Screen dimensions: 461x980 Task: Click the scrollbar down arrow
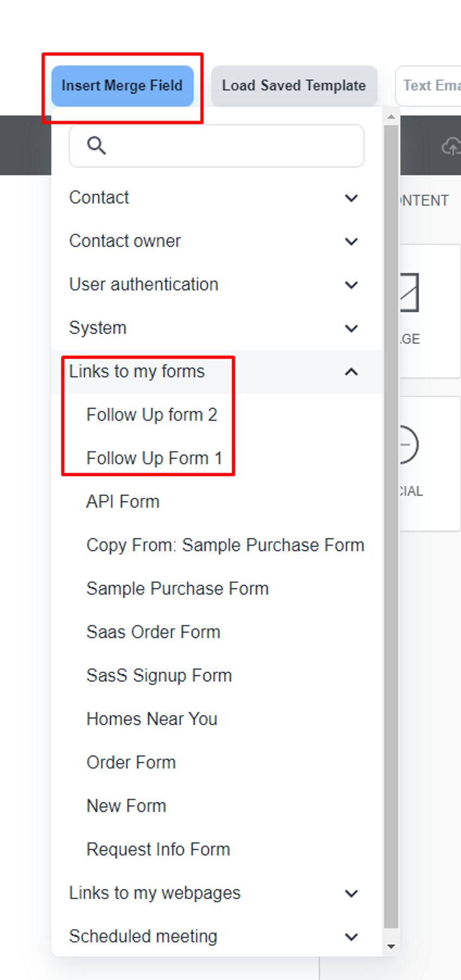click(x=391, y=947)
